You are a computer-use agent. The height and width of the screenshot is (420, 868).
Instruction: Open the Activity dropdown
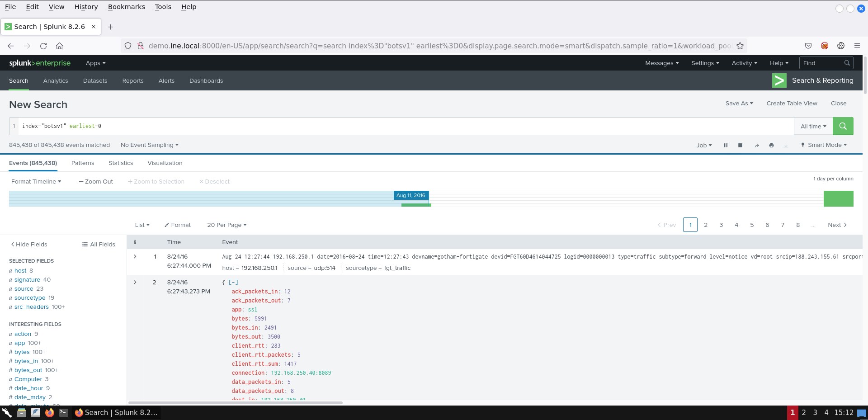click(744, 63)
